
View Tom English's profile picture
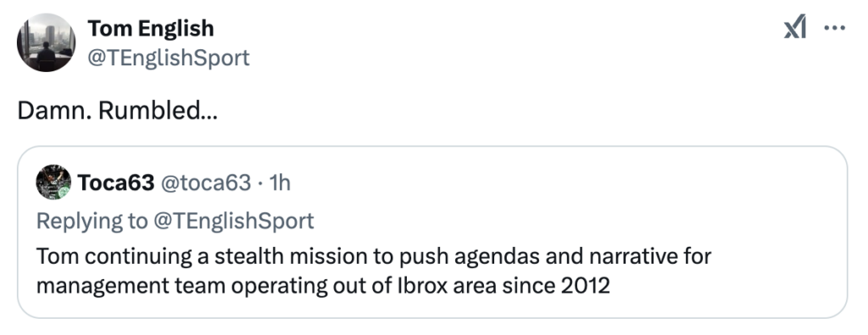point(46,42)
